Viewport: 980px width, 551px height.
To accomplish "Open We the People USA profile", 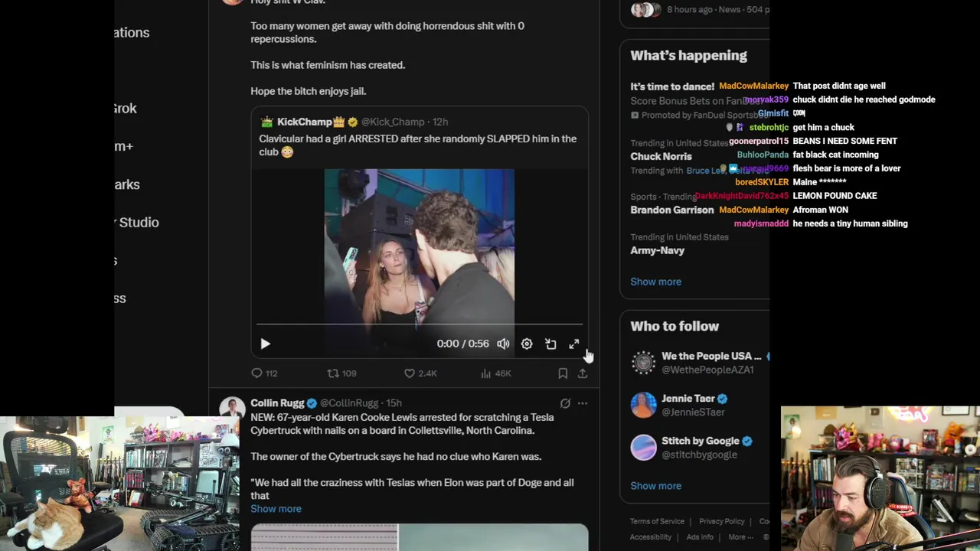I will 711,356.
